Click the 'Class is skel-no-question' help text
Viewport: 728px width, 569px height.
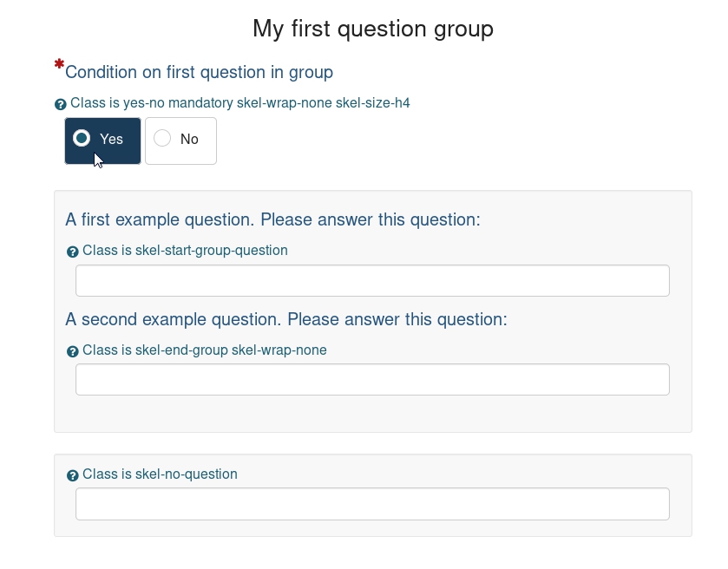160,474
